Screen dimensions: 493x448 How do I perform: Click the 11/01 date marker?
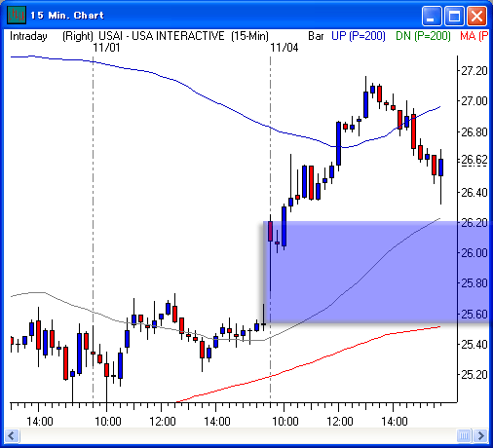pos(106,48)
